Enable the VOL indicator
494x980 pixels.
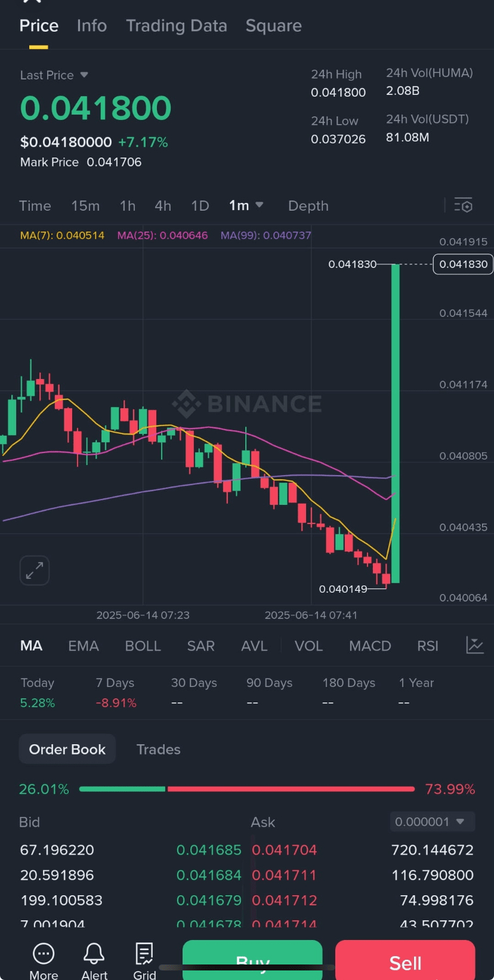308,646
